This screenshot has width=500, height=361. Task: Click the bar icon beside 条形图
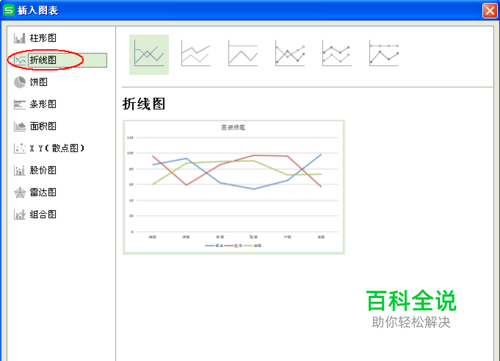tap(20, 104)
